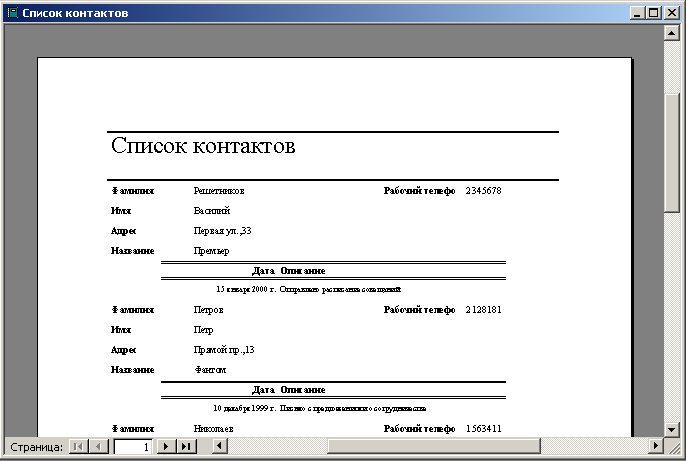Click the vertical scrollbar thumb
This screenshot has width=686, height=461.
672,153
